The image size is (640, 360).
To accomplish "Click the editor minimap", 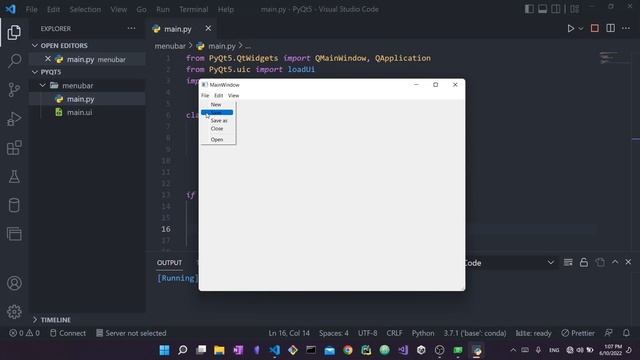I will coord(614,59).
